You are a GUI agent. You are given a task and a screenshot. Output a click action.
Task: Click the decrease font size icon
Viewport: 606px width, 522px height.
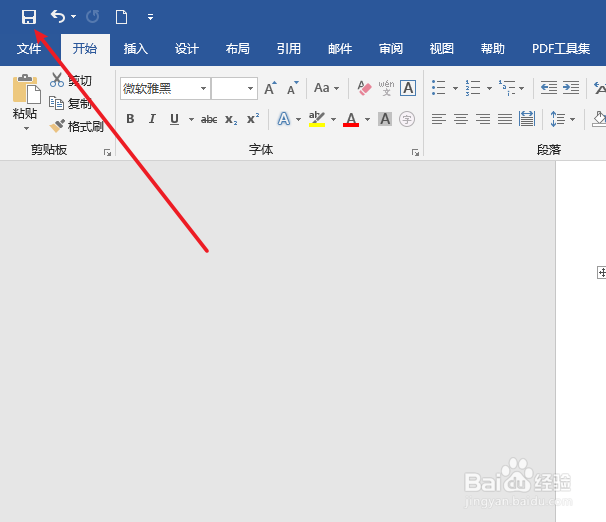pos(293,88)
